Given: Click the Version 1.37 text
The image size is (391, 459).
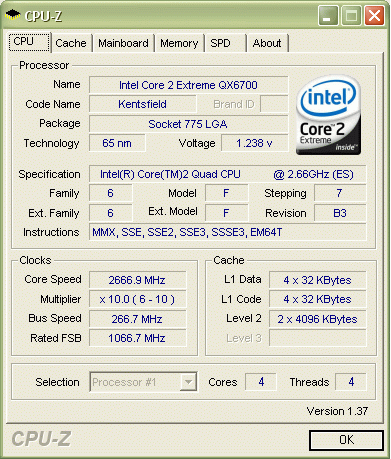Looking at the screenshot, I should pyautogui.click(x=337, y=411).
